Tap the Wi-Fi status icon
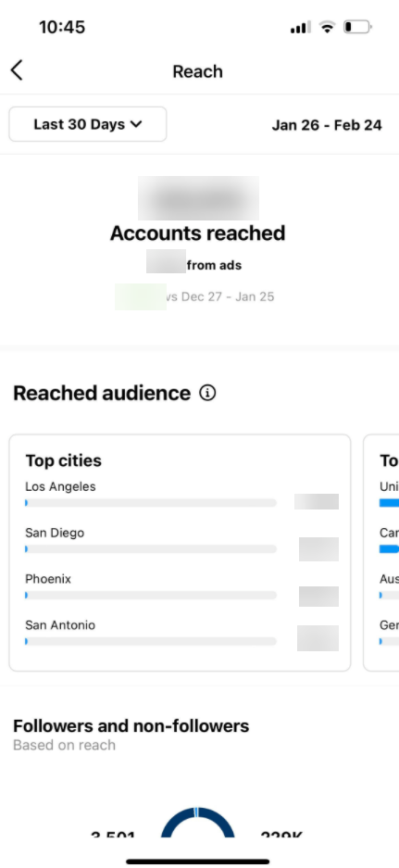 pos(328,27)
